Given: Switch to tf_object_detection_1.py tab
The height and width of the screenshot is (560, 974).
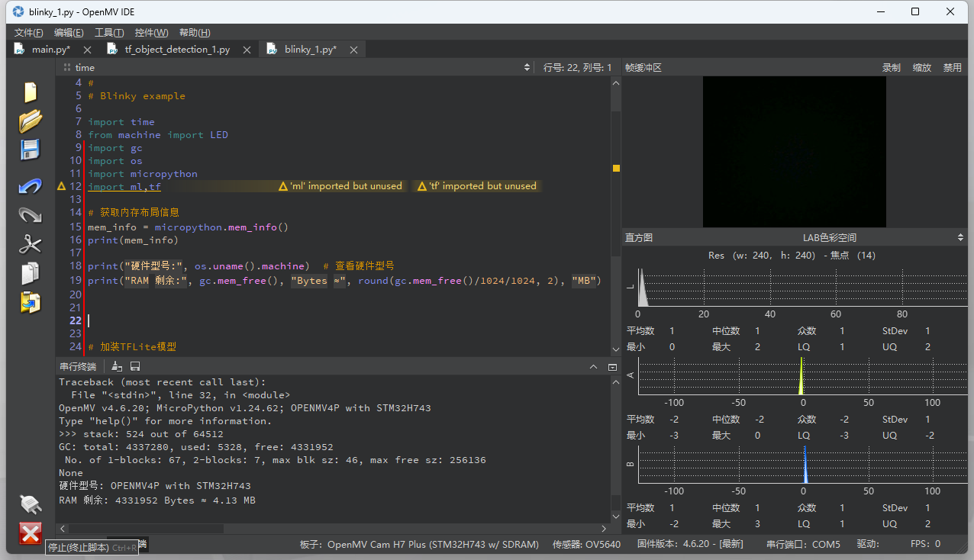Looking at the screenshot, I should 177,50.
